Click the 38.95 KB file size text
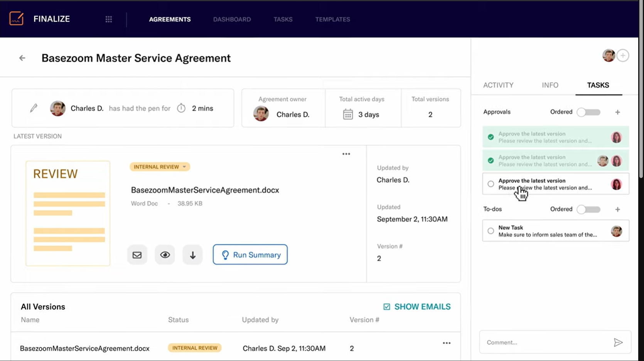 click(190, 203)
